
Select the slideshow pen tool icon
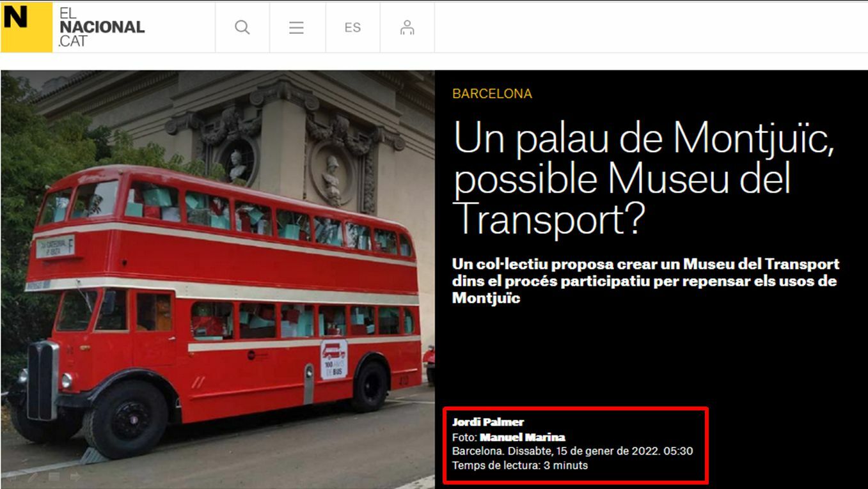[x=33, y=476]
